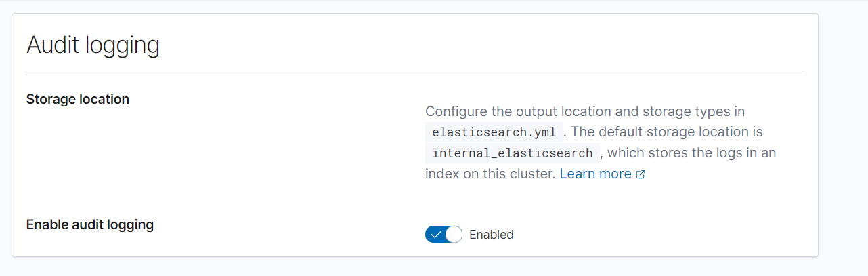This screenshot has height=276, width=868.
Task: Click the white knob of the audit switch
Action: tap(454, 235)
